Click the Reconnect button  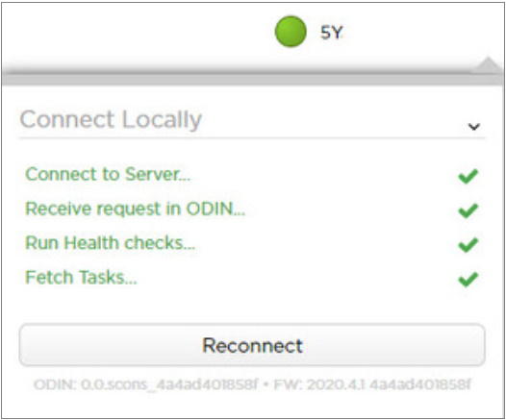(x=252, y=345)
